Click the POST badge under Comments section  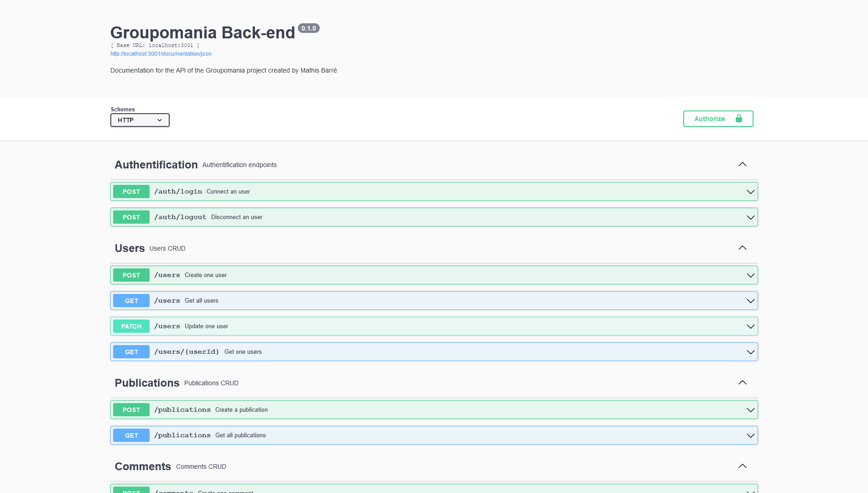[x=131, y=490]
